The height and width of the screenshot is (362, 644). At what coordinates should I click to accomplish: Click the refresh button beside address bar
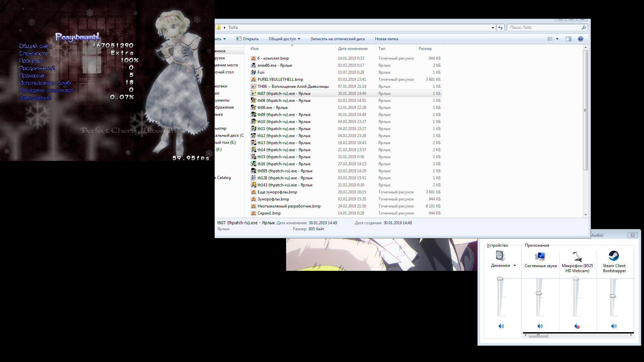[500, 27]
